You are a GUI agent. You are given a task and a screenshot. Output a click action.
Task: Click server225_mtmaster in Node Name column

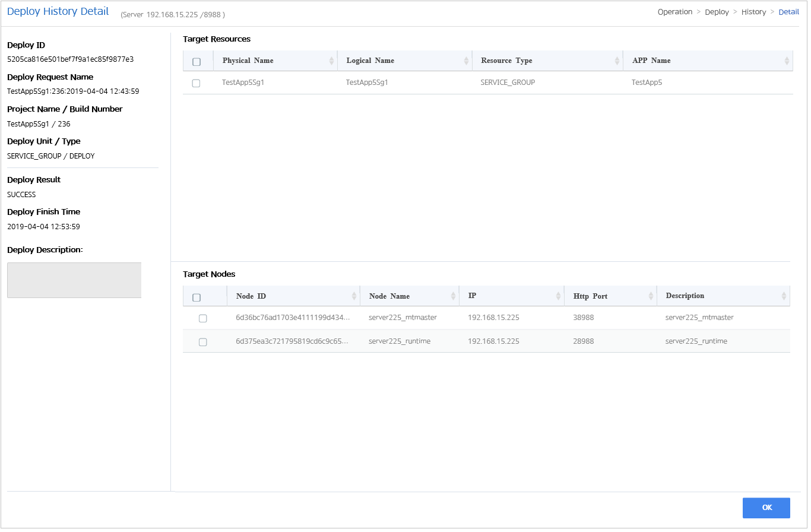[x=403, y=318]
